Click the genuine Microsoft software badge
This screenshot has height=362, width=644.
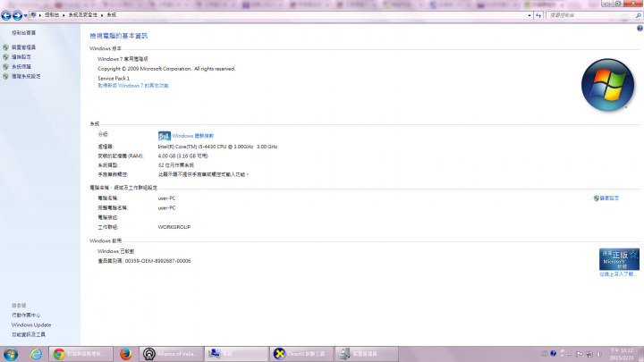619,259
